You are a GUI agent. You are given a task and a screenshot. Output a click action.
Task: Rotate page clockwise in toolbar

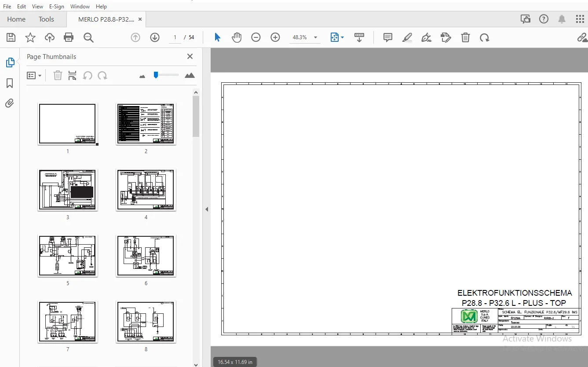485,37
